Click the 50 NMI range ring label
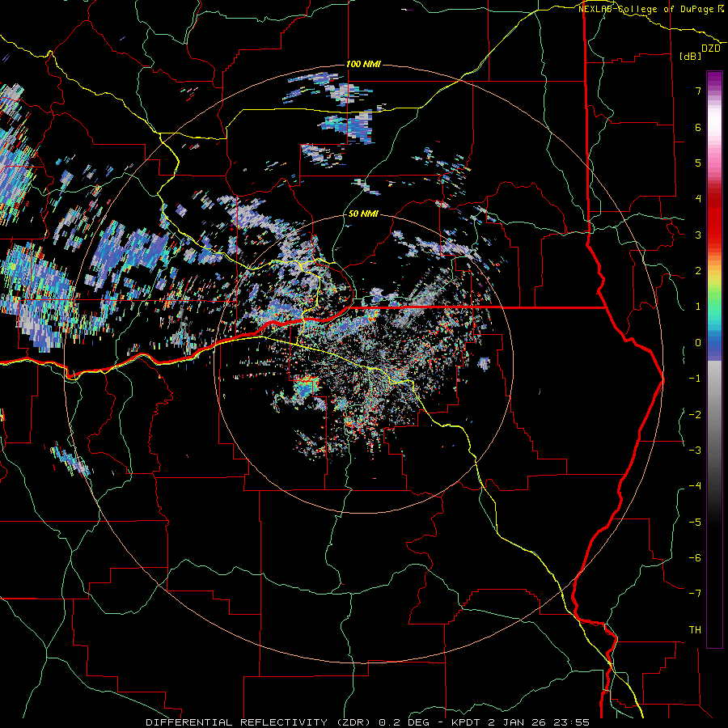 (363, 214)
